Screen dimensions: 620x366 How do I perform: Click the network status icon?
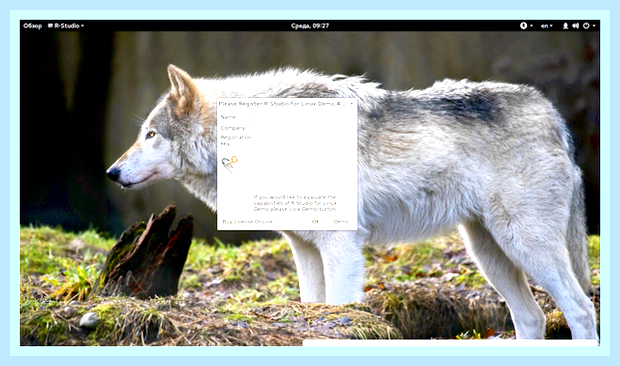pos(565,26)
